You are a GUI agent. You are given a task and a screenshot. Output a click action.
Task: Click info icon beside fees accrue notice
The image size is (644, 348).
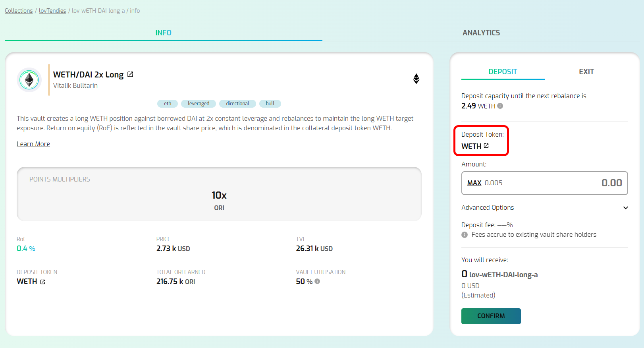coord(465,235)
